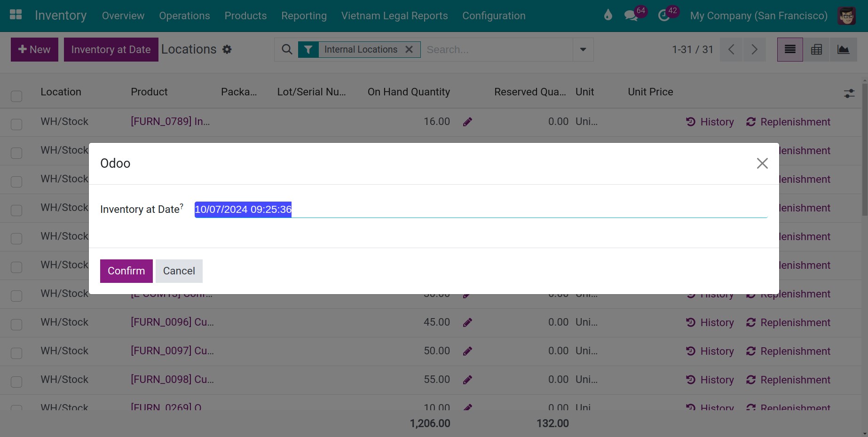Click the filter funnel icon
Viewport: 868px width, 437px height.
[x=308, y=49]
